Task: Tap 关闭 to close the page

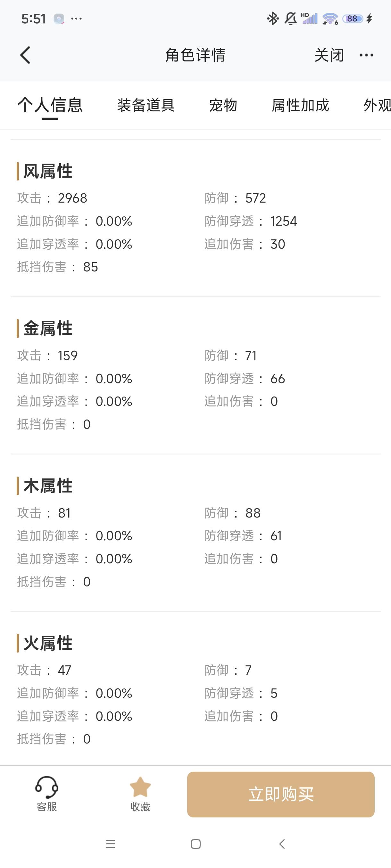Action: point(329,55)
